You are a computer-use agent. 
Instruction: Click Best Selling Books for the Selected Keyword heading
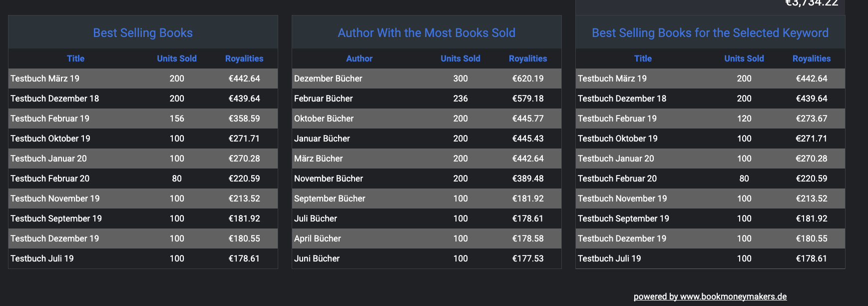click(710, 33)
